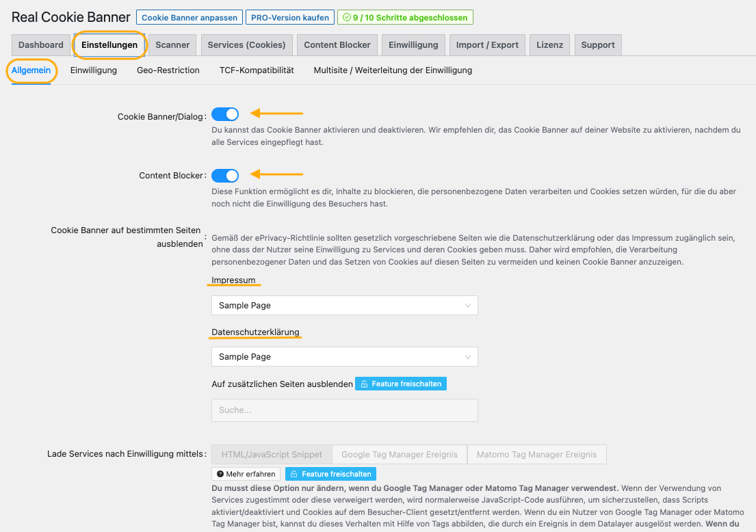Click the 'Auf zusätzlichen Seiten ausblenden' text
Image resolution: width=756 pixels, height=532 pixels.
282,384
